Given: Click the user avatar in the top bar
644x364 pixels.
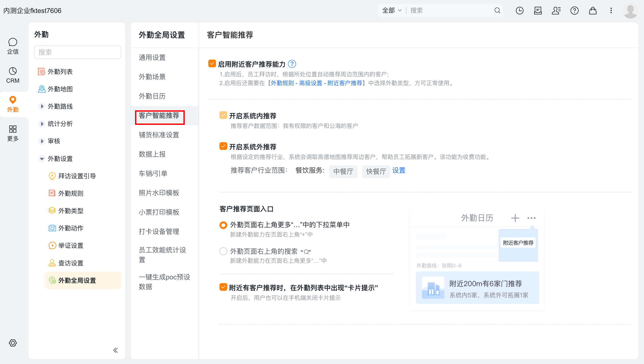Looking at the screenshot, I should (x=630, y=11).
